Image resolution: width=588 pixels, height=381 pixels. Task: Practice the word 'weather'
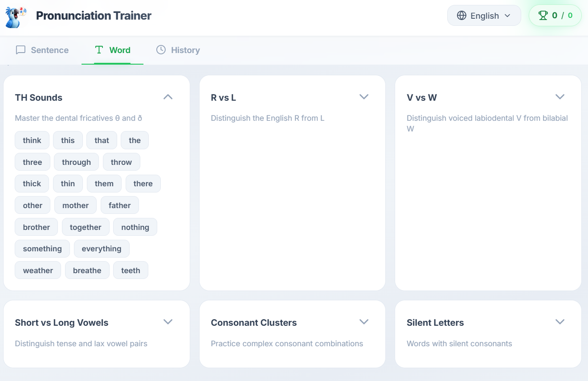[38, 270]
